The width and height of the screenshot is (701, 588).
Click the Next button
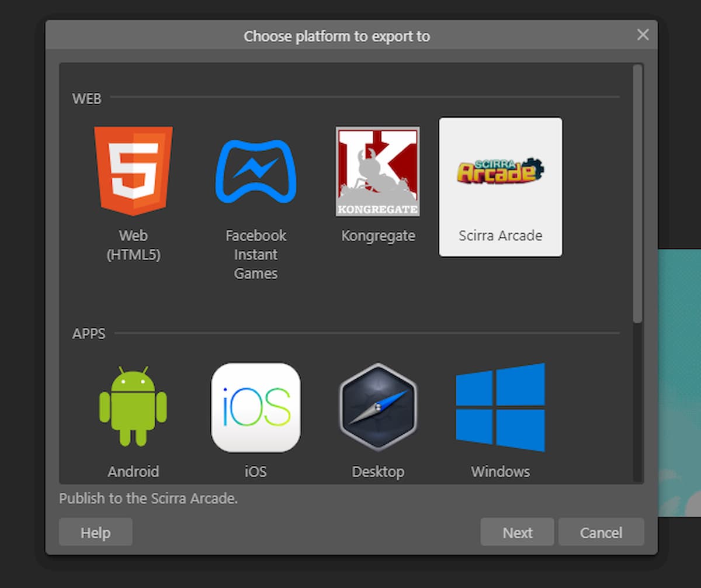point(517,532)
